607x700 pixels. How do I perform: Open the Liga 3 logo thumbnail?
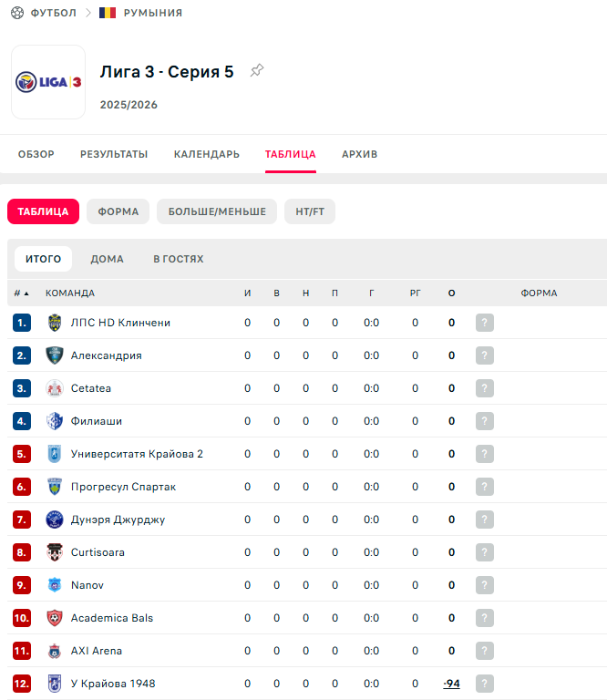tap(48, 82)
